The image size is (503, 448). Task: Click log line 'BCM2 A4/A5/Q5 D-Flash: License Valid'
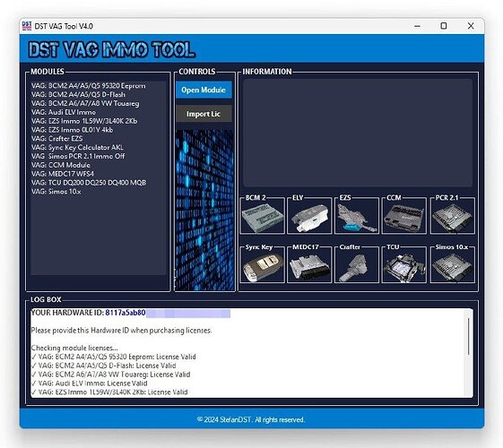[x=104, y=366]
